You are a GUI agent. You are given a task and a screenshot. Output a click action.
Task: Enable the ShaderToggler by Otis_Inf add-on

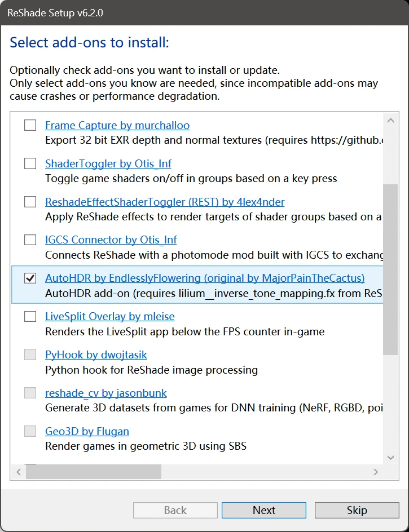(x=30, y=163)
